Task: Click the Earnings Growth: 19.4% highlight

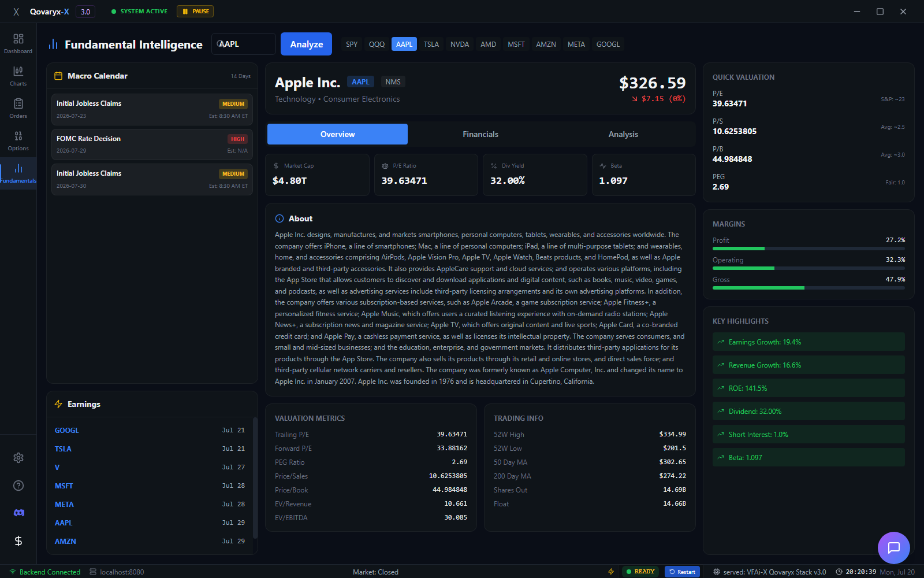Action: click(x=808, y=342)
